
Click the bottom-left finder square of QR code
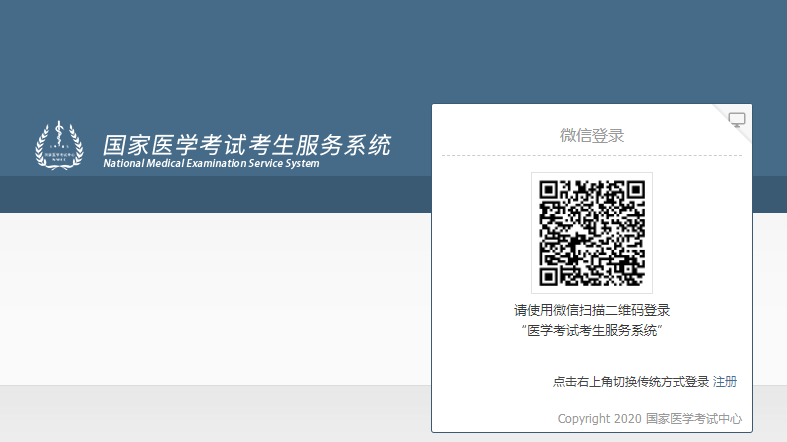550,275
